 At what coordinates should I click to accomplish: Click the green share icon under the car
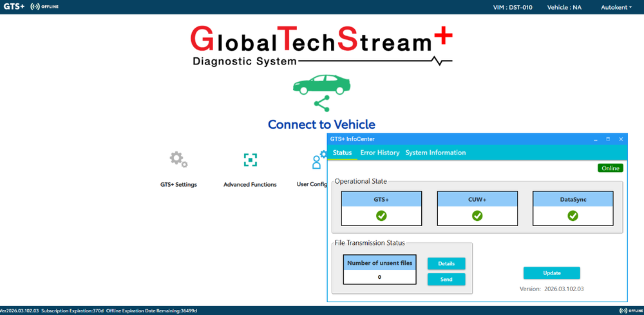(x=321, y=104)
